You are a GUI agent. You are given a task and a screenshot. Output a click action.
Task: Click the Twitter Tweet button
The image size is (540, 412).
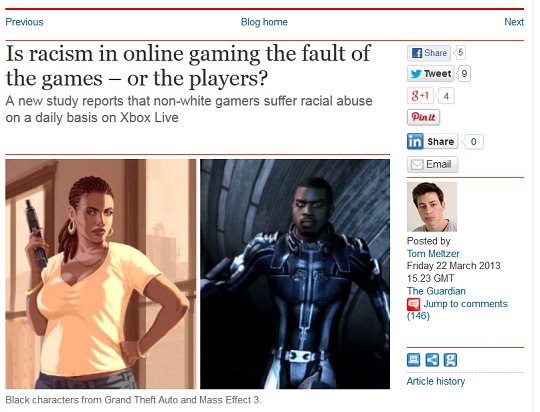(x=430, y=74)
